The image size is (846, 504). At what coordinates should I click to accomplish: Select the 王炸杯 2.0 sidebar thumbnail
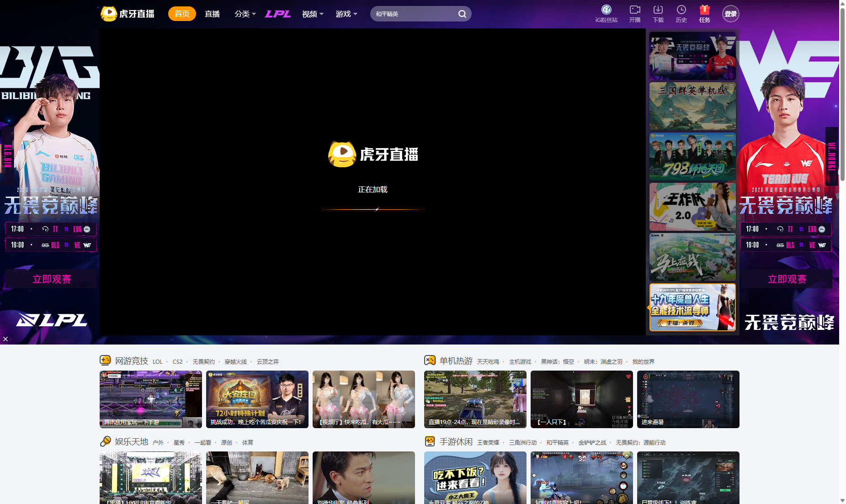point(692,207)
